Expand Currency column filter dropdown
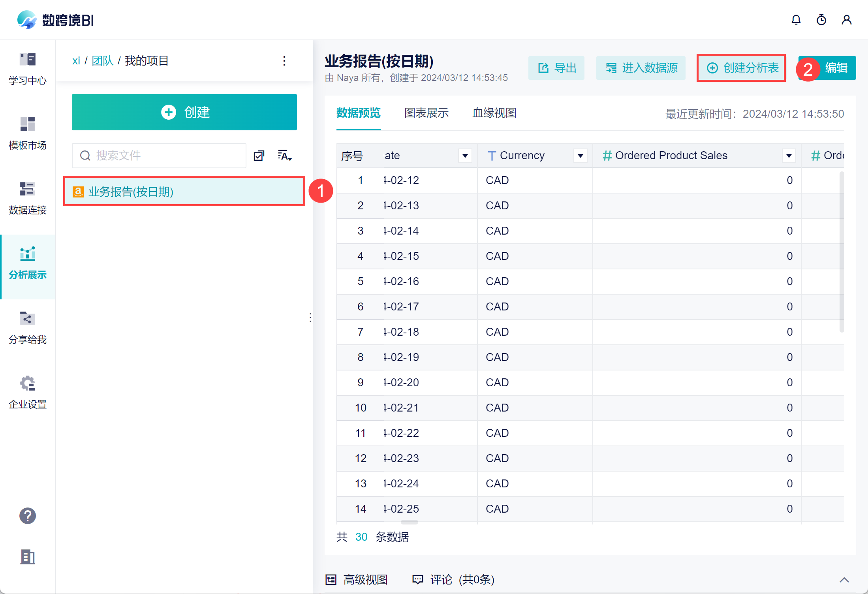This screenshot has width=868, height=594. 580,156
